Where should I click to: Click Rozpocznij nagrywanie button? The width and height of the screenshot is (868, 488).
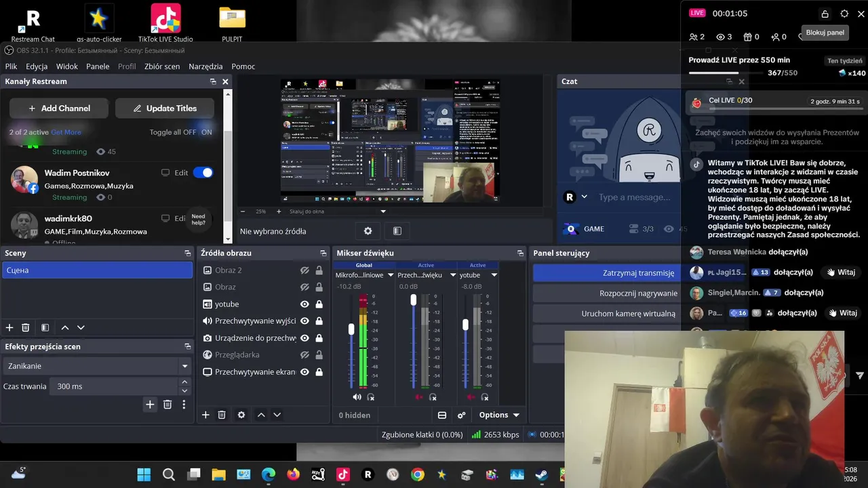tap(607, 293)
